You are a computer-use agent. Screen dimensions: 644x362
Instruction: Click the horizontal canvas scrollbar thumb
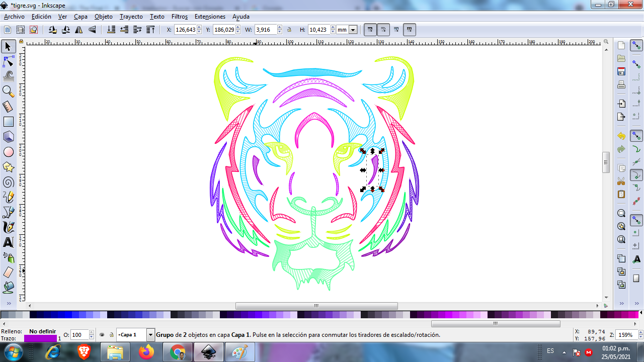click(316, 306)
